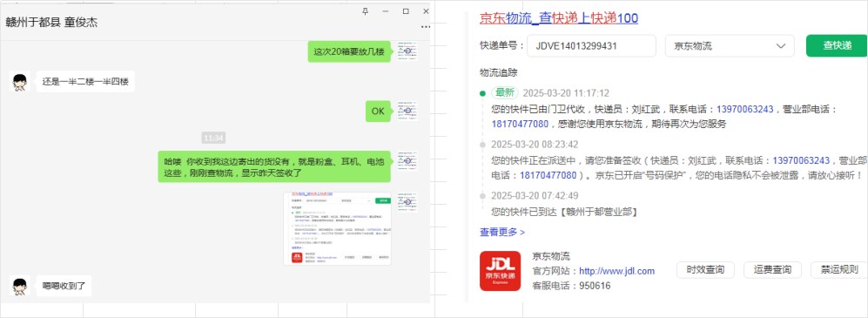Click the green 最新 status tag
The width and height of the screenshot is (868, 318).
coord(505,92)
